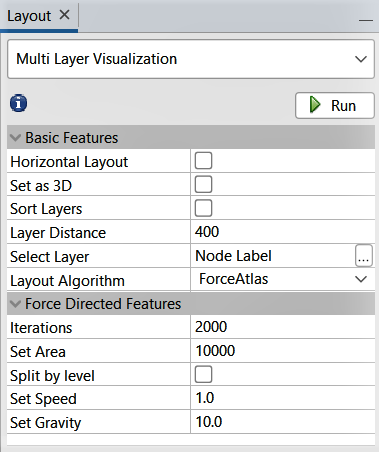
Task: Minimize the Layout panel
Action: tap(366, 20)
